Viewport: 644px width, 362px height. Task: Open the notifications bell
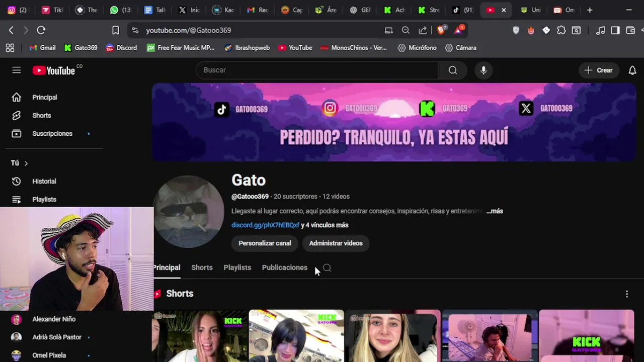[632, 70]
